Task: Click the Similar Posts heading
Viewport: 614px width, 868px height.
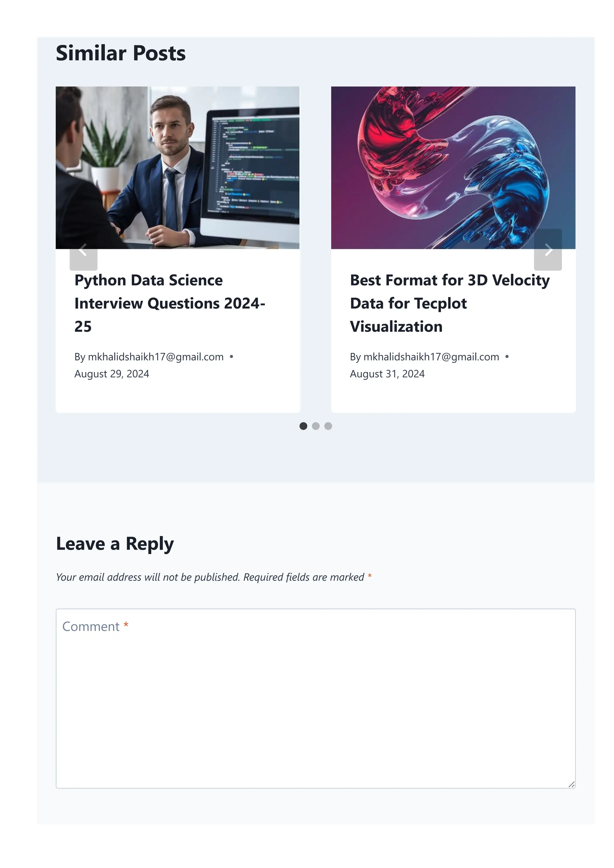Action: (x=121, y=53)
